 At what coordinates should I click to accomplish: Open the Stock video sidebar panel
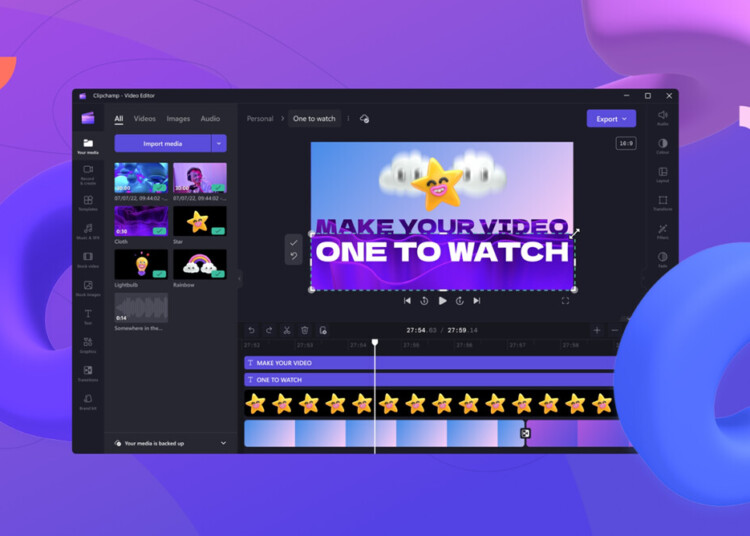(x=88, y=260)
